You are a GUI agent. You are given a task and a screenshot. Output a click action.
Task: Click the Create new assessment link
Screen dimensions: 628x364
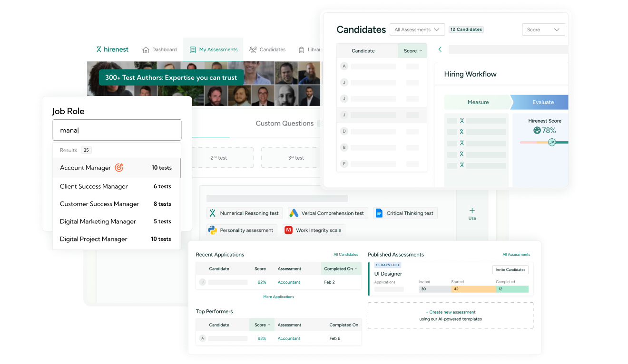coord(450,312)
